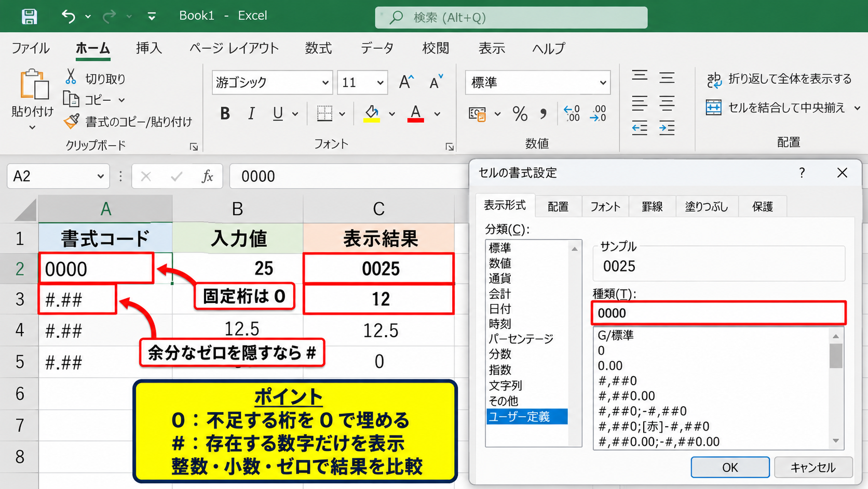Click the Save icon in title bar
This screenshot has width=868, height=489.
(29, 16)
